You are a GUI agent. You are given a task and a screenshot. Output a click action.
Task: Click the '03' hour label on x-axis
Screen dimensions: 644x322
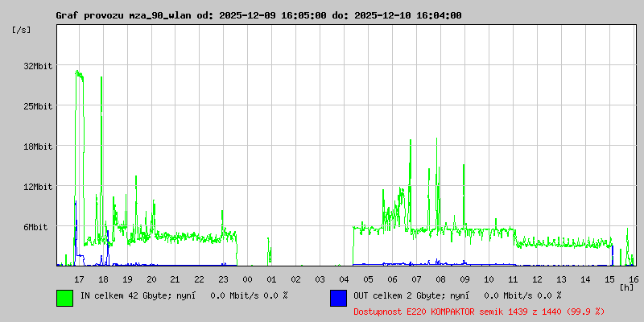point(320,279)
